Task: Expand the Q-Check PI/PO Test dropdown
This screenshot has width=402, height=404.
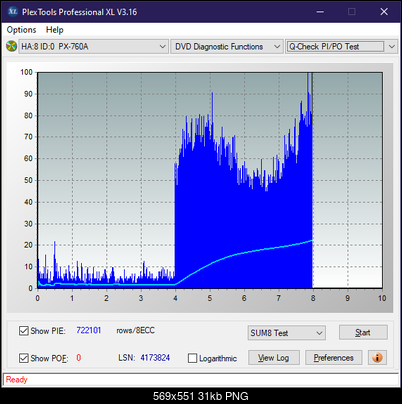Action: point(341,46)
